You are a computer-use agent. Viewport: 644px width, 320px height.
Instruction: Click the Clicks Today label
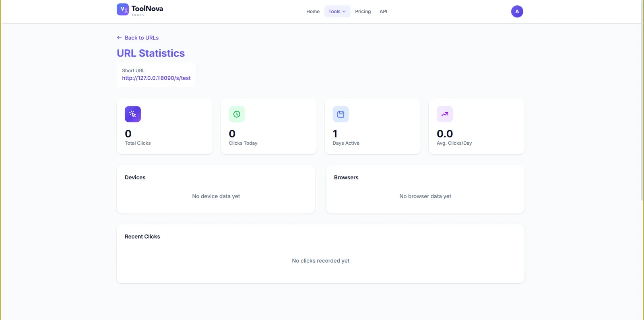(243, 143)
